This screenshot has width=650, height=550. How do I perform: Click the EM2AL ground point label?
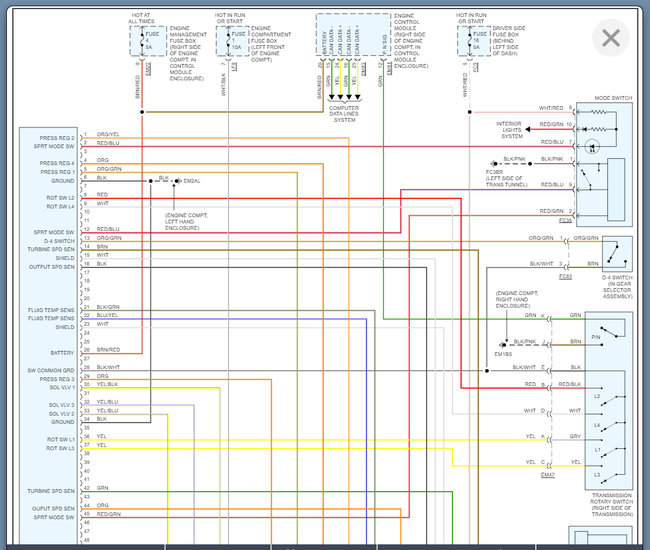[192, 181]
